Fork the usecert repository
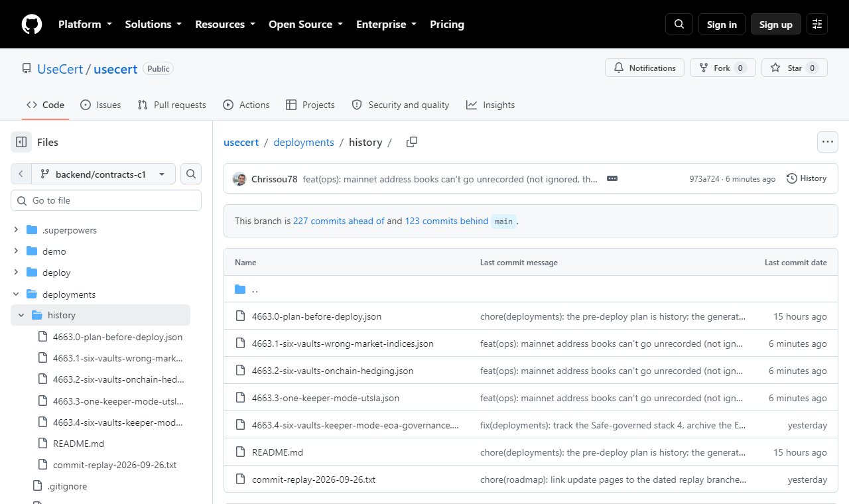The image size is (849, 504). [723, 68]
